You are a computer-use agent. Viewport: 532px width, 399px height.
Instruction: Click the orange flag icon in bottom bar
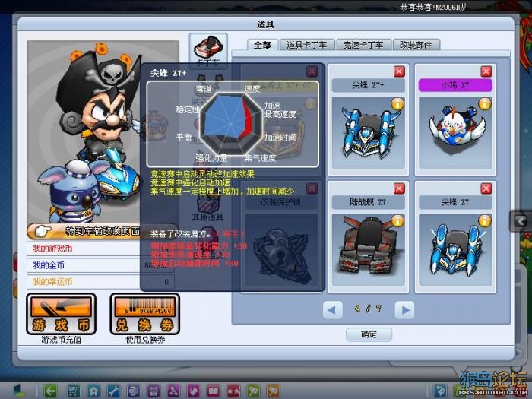(273, 391)
